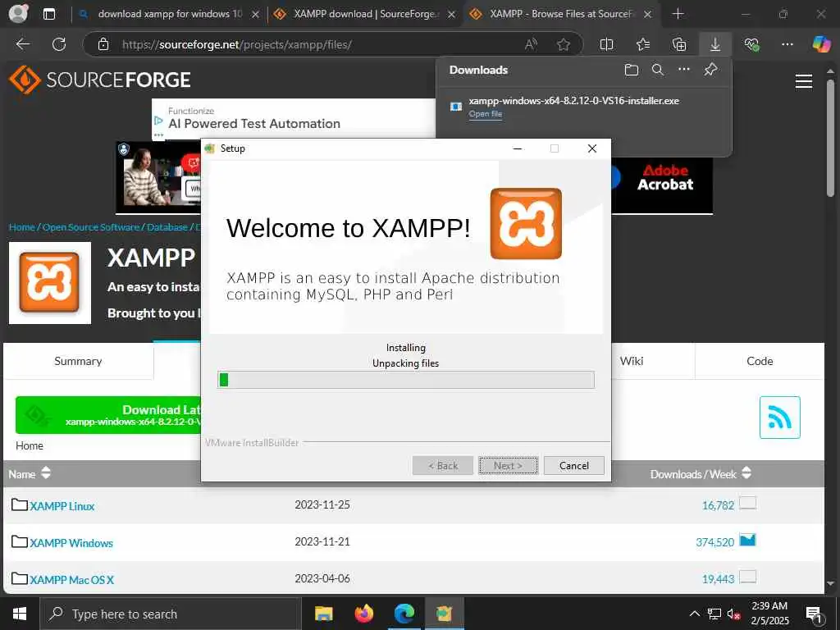Open Browser essentials heart icon

(x=751, y=44)
